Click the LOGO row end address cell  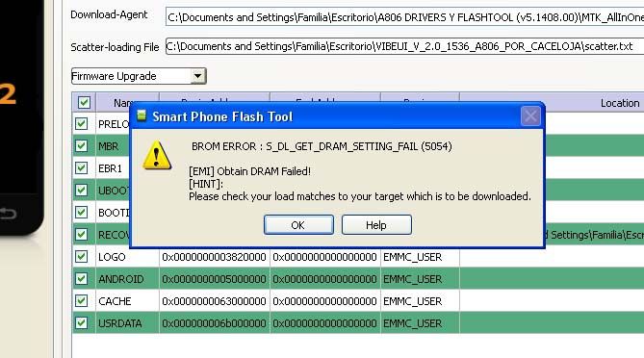324,257
